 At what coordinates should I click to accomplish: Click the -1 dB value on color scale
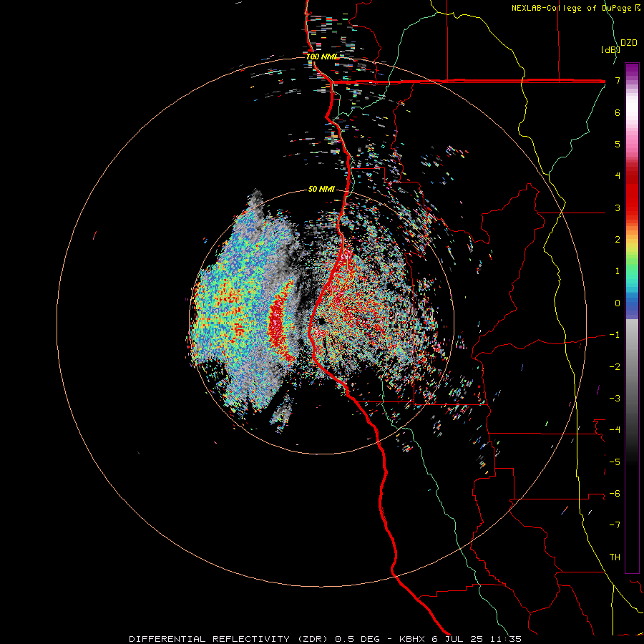615,335
